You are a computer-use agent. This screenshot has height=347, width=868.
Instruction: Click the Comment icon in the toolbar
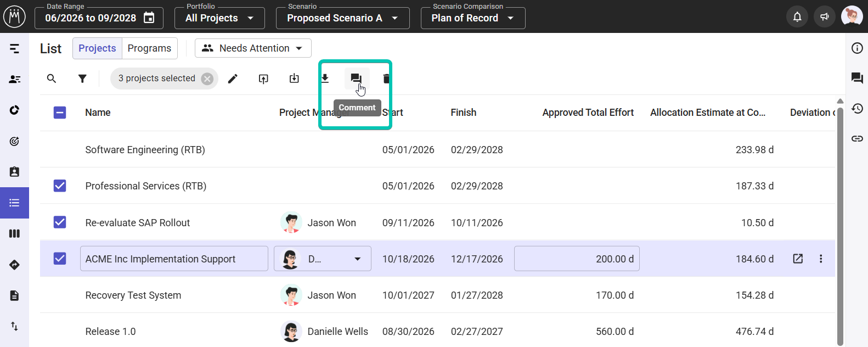[356, 79]
